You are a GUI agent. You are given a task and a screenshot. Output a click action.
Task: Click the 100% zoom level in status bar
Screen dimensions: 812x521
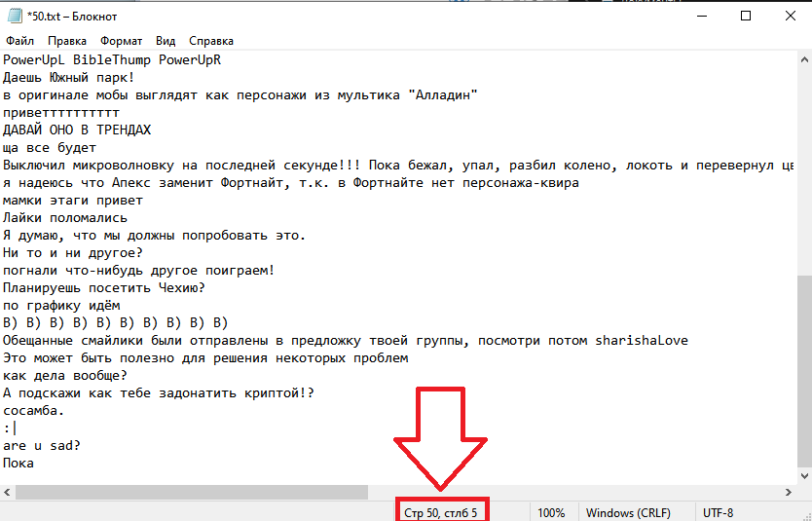[x=551, y=512]
